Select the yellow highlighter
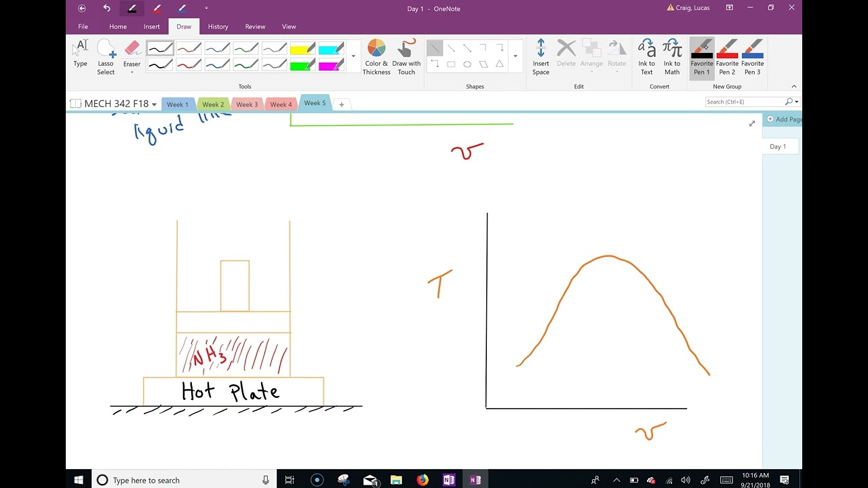The image size is (868, 488). point(302,49)
